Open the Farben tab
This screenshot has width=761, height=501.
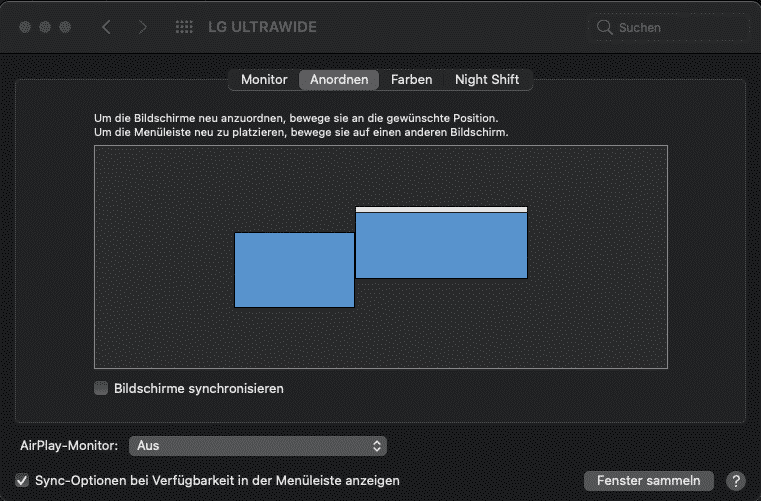411,79
